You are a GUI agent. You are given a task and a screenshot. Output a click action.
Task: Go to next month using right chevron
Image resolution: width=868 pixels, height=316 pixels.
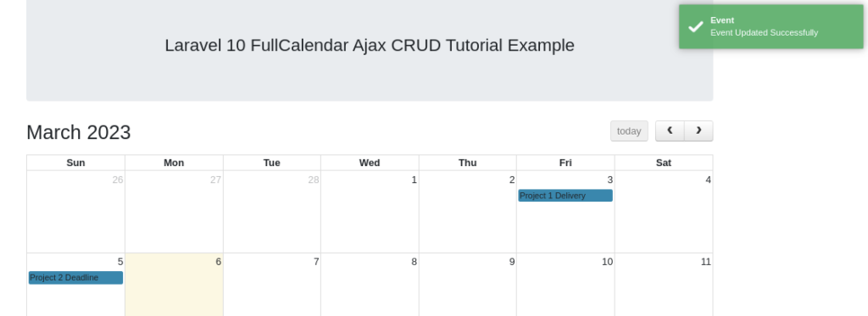click(698, 131)
